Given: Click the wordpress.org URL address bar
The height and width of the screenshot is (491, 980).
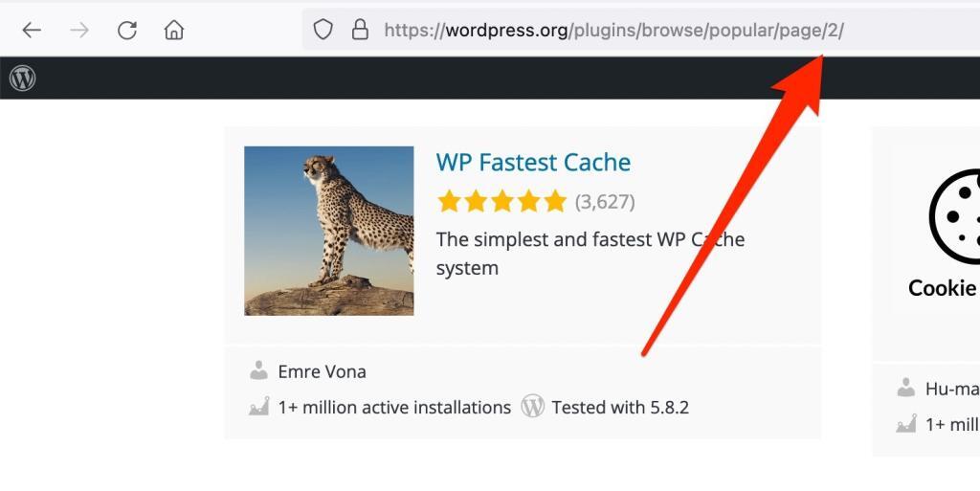Looking at the screenshot, I should tap(612, 30).
